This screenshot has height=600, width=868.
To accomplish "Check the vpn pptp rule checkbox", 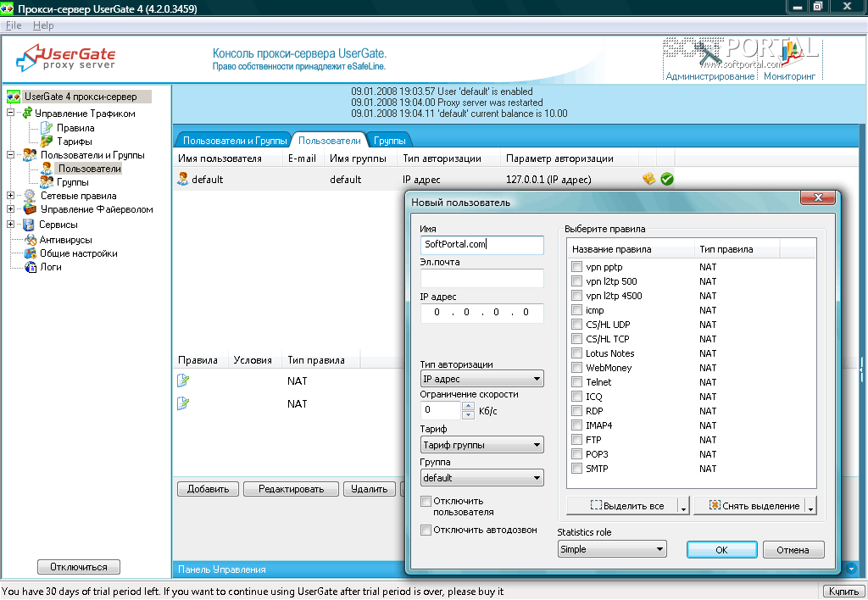I will coord(576,267).
